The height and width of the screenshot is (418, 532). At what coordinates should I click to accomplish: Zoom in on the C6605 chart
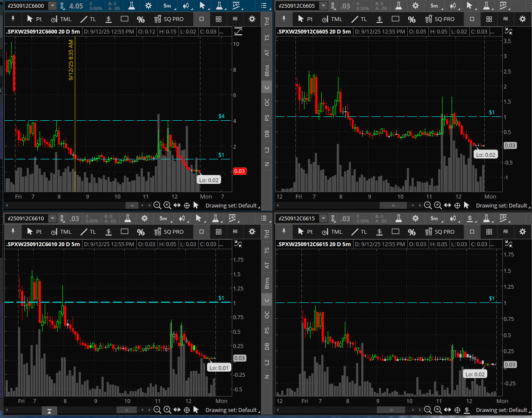438,205
